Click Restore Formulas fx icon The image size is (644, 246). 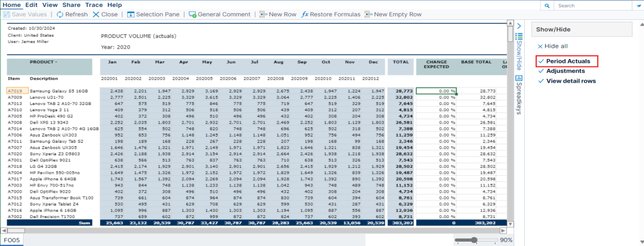point(305,14)
